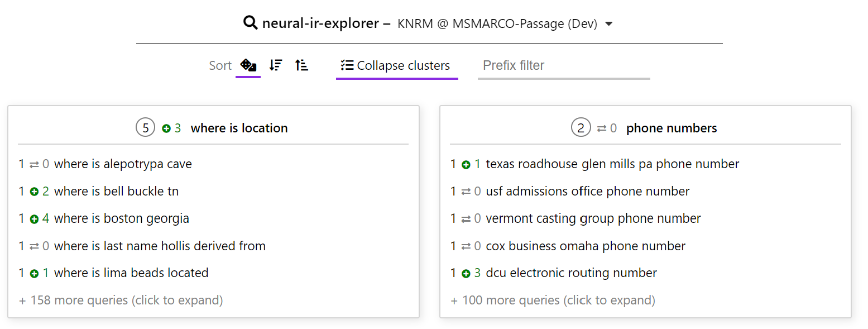Open query 'where is bell buckle tn'
Viewport: 868px width, 329px height.
[x=116, y=192]
